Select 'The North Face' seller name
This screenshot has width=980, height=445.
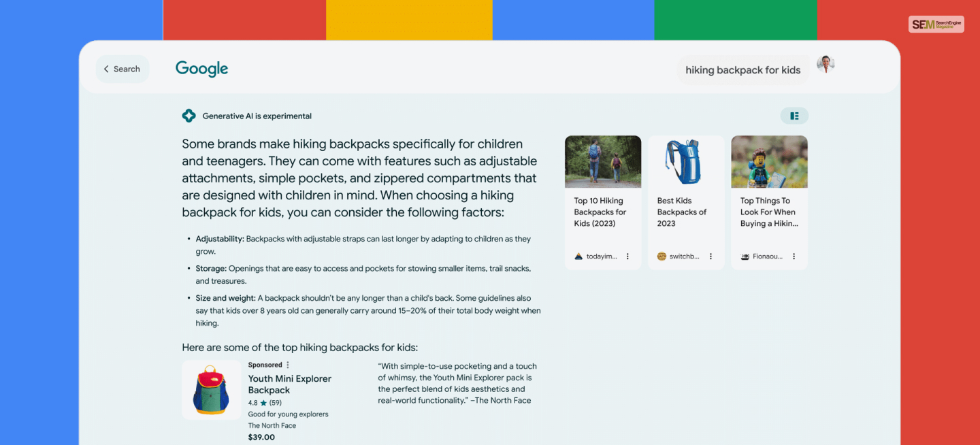pos(272,426)
